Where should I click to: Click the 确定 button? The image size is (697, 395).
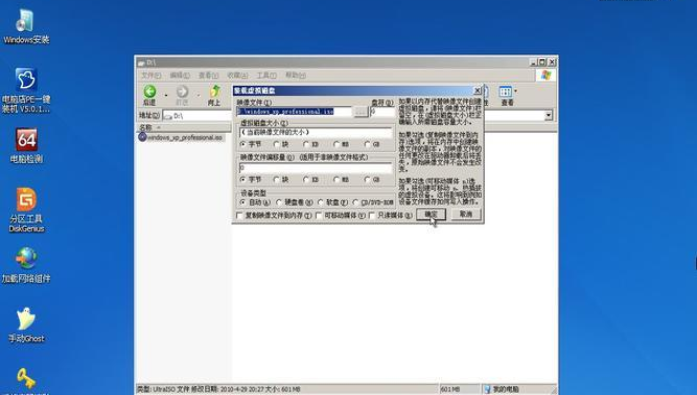click(431, 214)
